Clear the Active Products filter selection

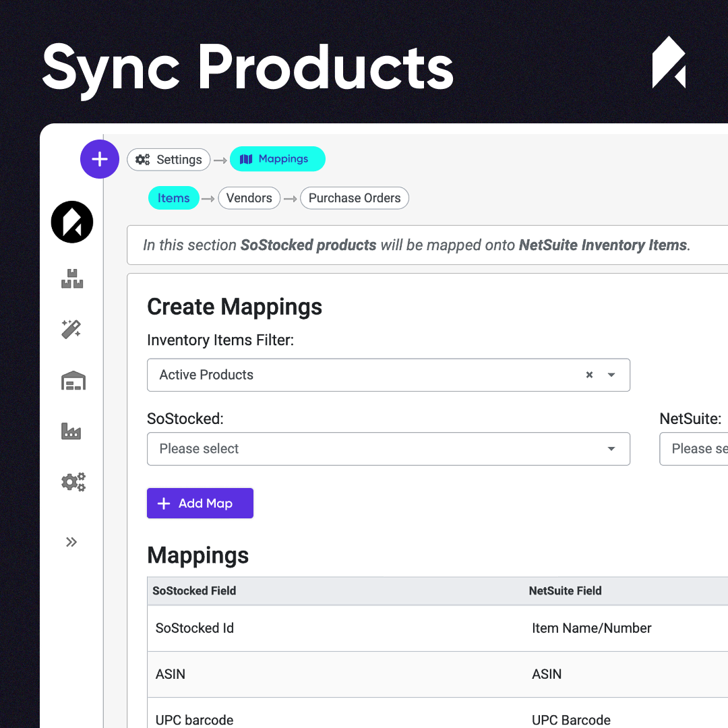(x=589, y=375)
